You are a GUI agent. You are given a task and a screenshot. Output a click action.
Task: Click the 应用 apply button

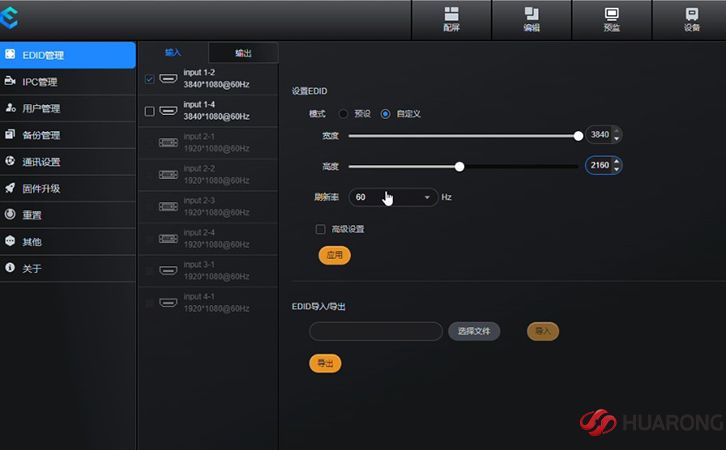335,255
